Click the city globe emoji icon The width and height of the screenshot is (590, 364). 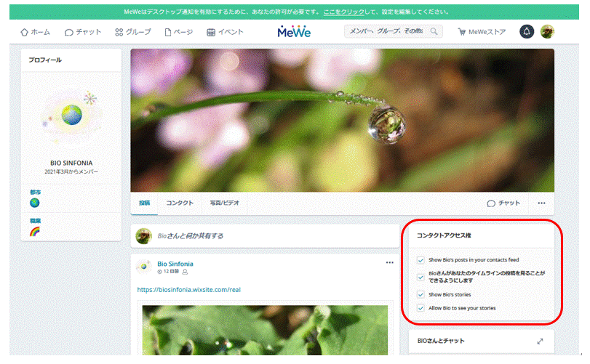[35, 203]
